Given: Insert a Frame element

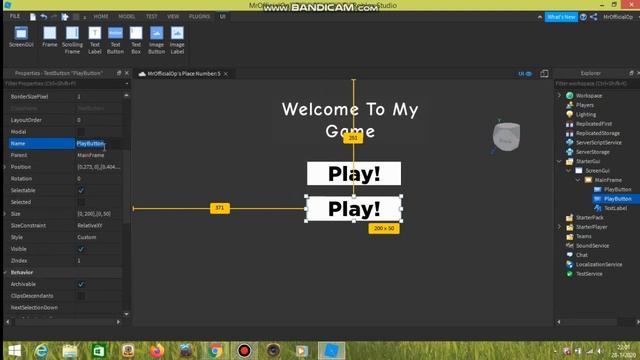Looking at the screenshot, I should pos(50,37).
